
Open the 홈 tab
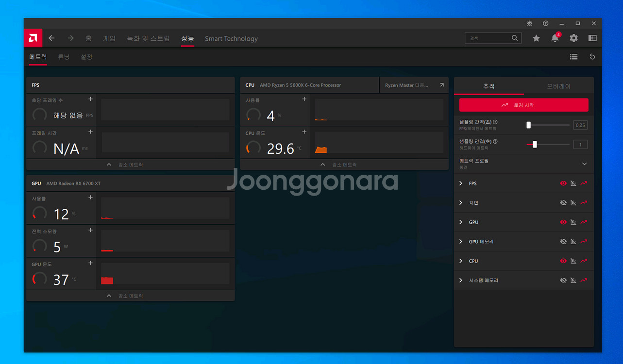[88, 38]
